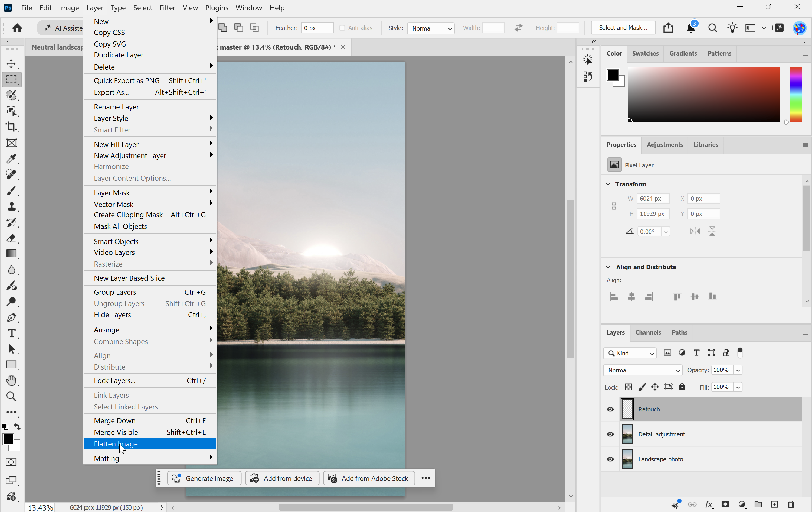The width and height of the screenshot is (812, 512).
Task: Select the Blur tool
Action: pos(11,269)
